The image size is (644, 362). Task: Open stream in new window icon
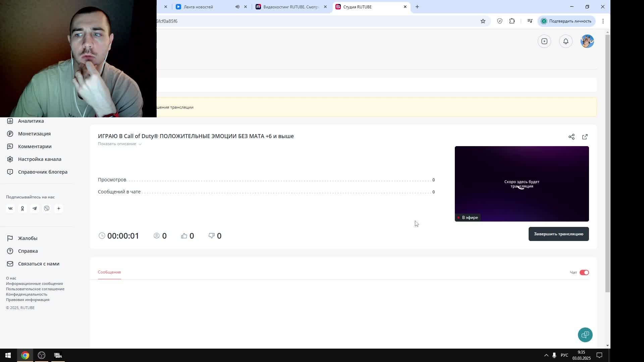[585, 137]
